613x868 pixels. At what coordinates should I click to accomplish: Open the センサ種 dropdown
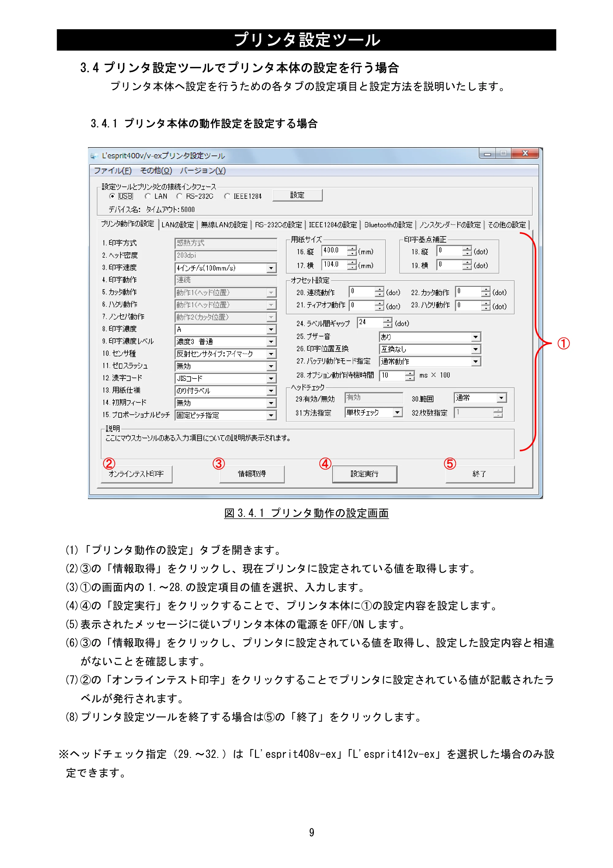pos(226,354)
